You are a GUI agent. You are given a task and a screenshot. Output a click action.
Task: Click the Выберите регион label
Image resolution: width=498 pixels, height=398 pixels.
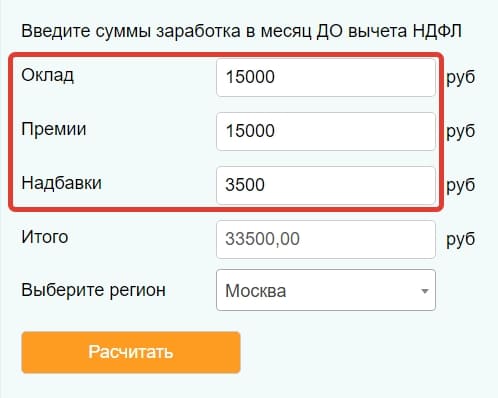coord(93,290)
